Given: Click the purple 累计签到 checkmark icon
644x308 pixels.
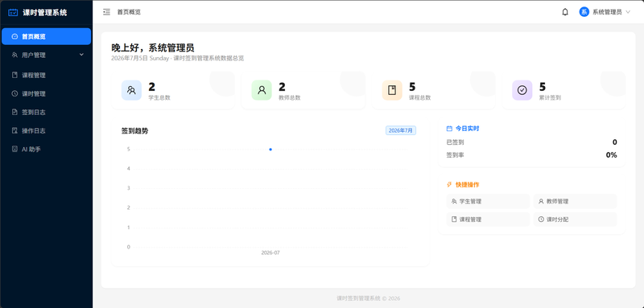Looking at the screenshot, I should 522,90.
